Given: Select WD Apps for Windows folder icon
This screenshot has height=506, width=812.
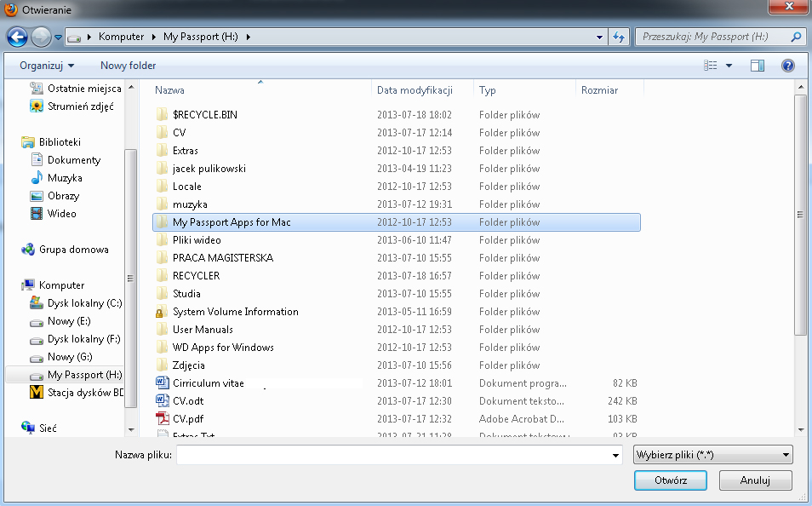Looking at the screenshot, I should click(162, 348).
